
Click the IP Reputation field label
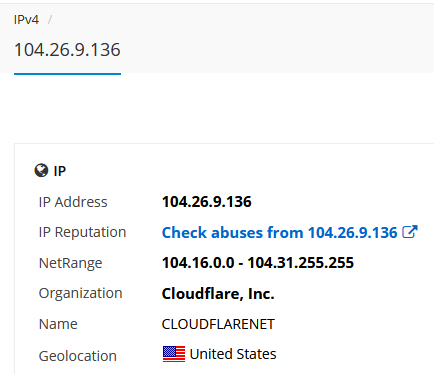coord(82,232)
